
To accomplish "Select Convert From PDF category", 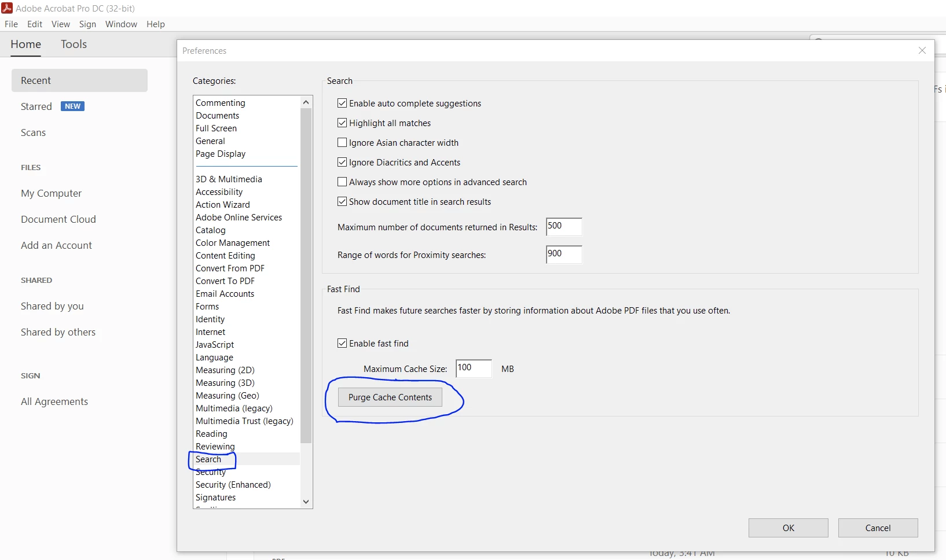I will [x=230, y=268].
